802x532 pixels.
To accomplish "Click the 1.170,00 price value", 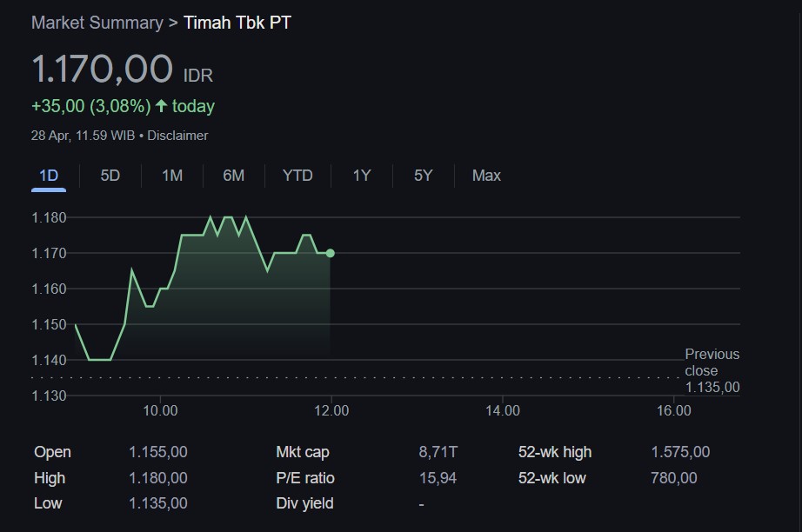I will click(x=102, y=70).
